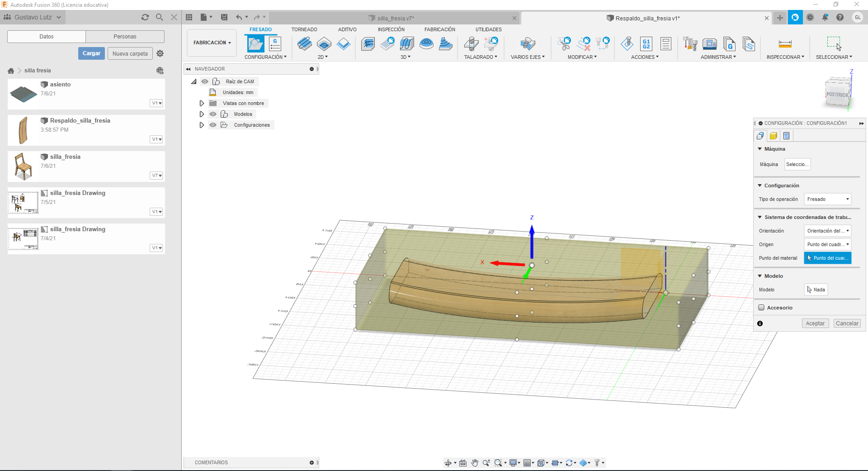Click the Simulate icon in ACCIONES
The width and height of the screenshot is (868, 471).
627,44
